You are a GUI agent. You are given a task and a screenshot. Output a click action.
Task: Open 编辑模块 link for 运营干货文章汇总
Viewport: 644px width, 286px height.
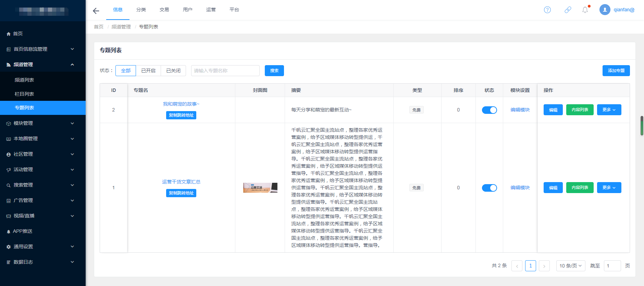[520, 188]
